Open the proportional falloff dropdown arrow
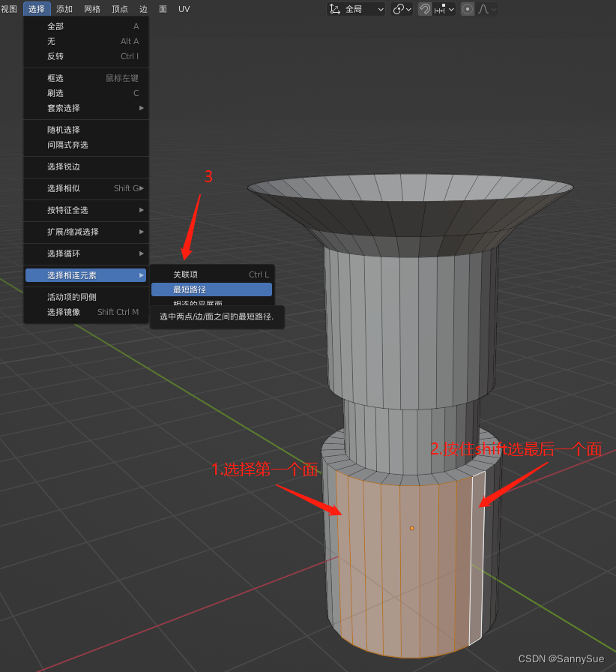Viewport: 616px width, 672px height. pos(493,9)
